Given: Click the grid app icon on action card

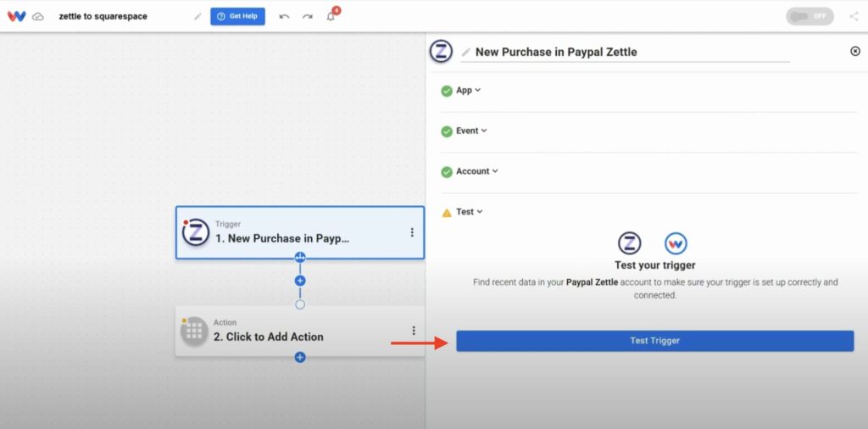Looking at the screenshot, I should click(x=194, y=331).
